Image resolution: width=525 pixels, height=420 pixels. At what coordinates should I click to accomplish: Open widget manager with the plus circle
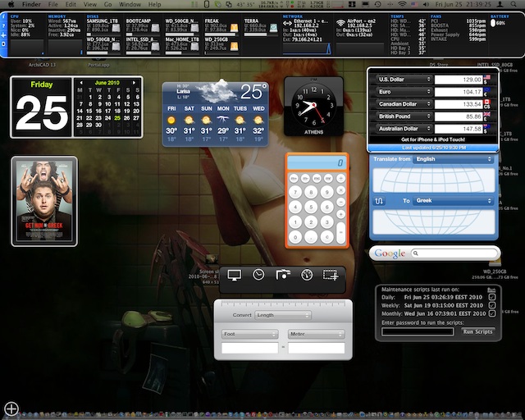click(x=11, y=409)
